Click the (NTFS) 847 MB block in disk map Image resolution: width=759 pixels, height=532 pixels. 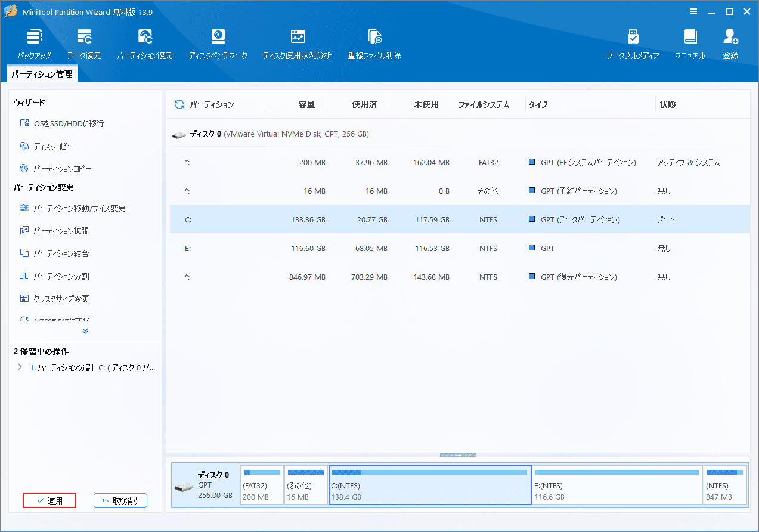pos(725,485)
